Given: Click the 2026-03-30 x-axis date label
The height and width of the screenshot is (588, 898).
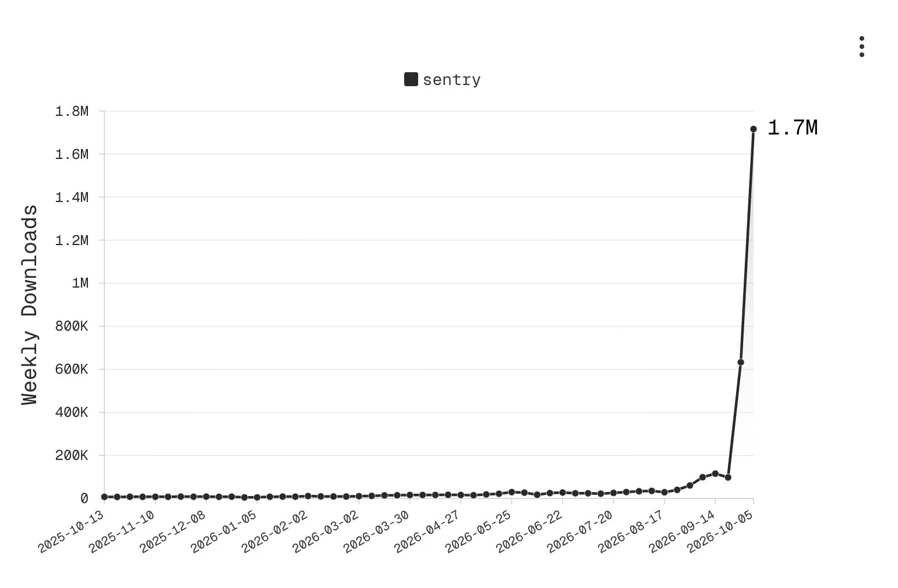Looking at the screenshot, I should tap(377, 531).
